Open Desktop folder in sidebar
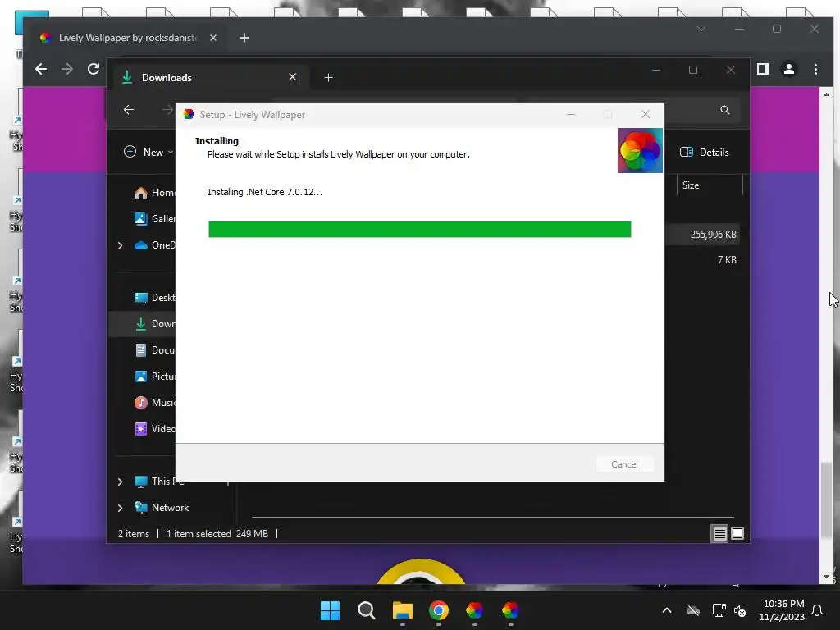This screenshot has height=630, width=840. [x=154, y=297]
